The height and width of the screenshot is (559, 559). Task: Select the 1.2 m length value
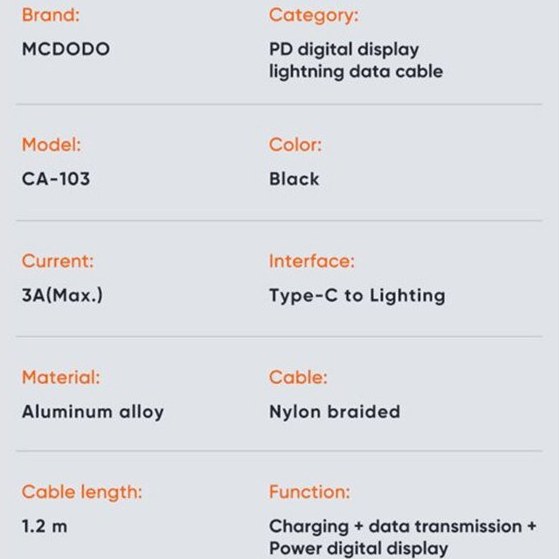[x=45, y=526]
